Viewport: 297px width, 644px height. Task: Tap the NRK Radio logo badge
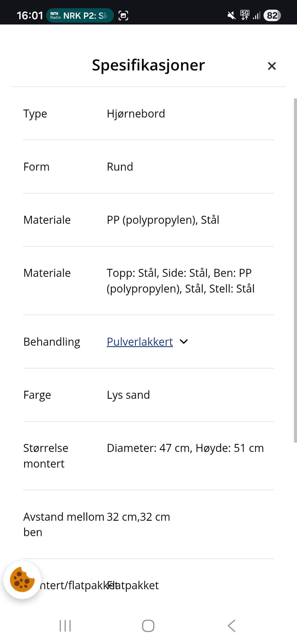click(x=55, y=15)
